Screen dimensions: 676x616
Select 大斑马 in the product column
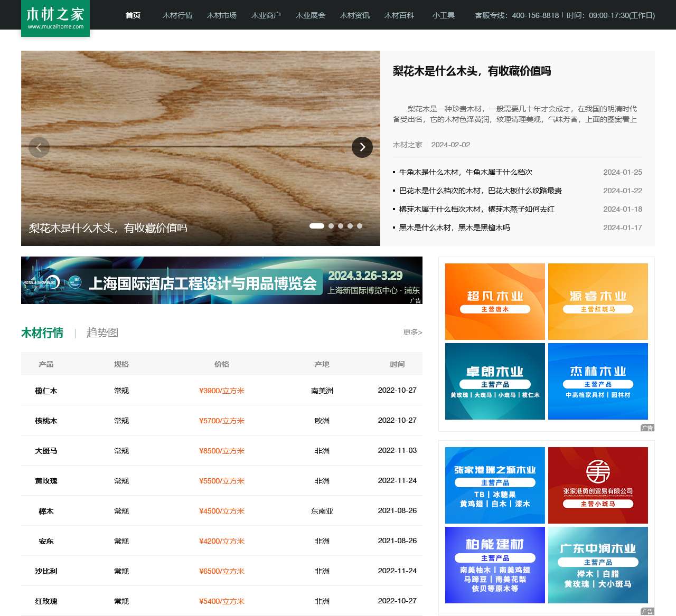[46, 451]
